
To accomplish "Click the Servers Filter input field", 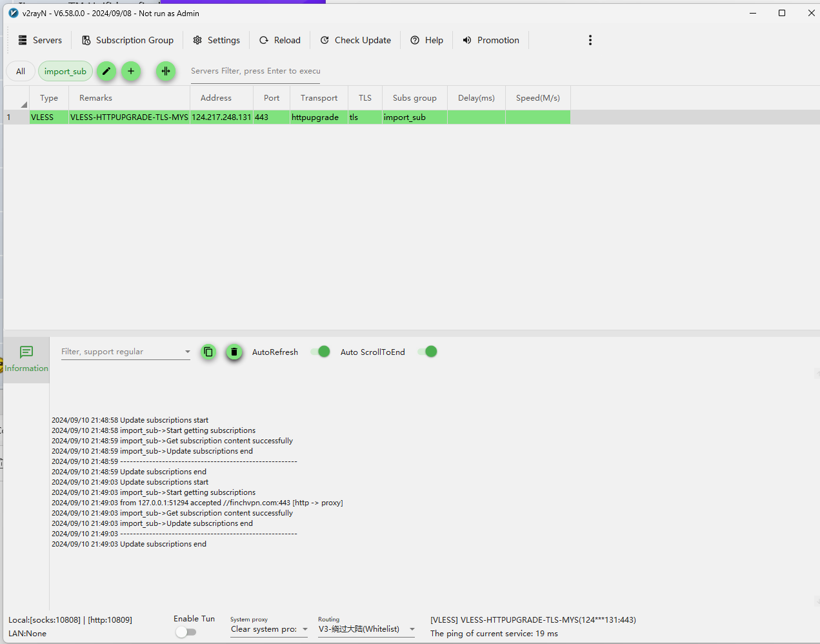I will (255, 71).
